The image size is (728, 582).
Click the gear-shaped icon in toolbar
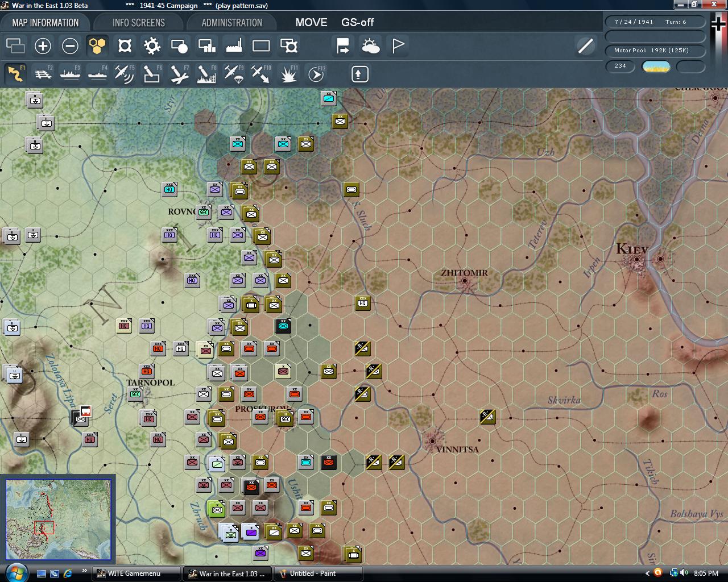click(x=152, y=45)
